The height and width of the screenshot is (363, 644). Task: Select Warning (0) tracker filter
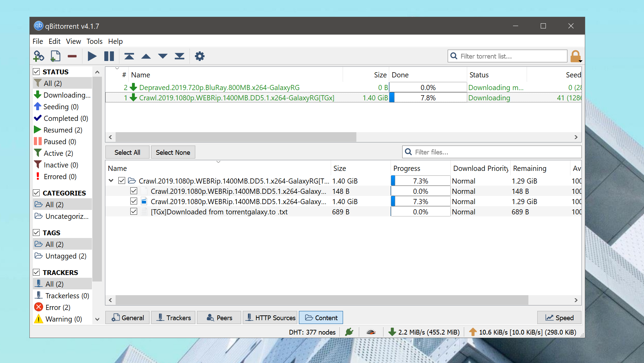pos(62,319)
